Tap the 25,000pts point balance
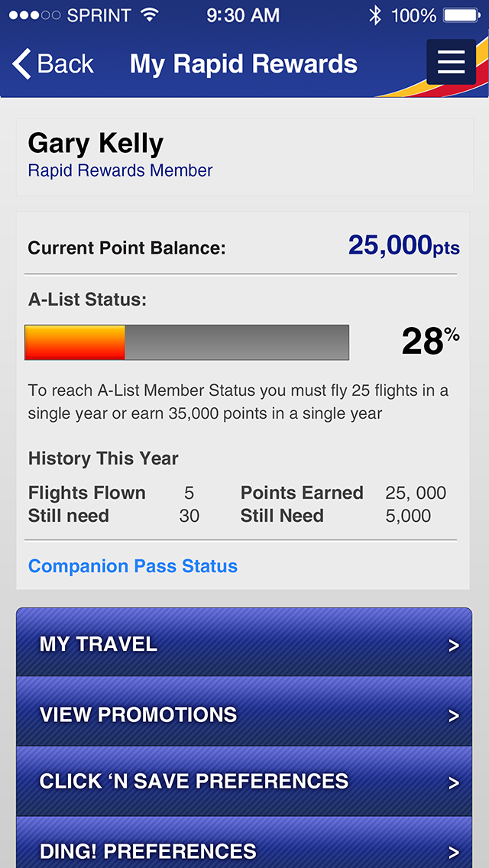The height and width of the screenshot is (868, 489). [403, 246]
